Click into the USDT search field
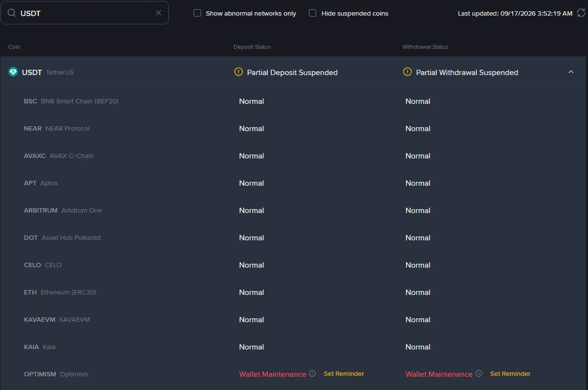588x390 pixels. coord(84,13)
